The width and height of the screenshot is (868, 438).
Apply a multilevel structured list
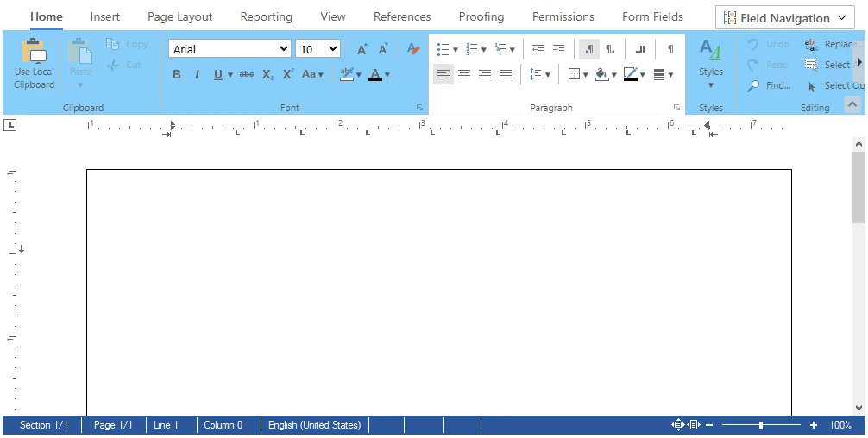[500, 49]
